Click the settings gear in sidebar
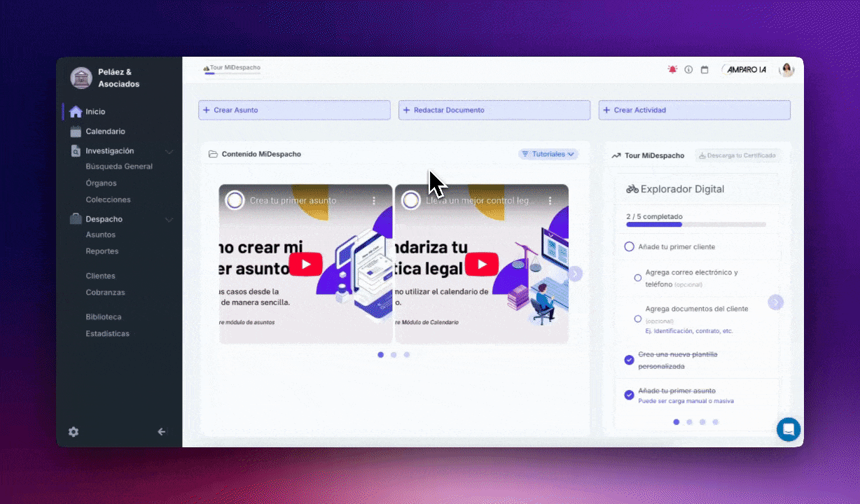This screenshot has height=504, width=860. pos(74,432)
